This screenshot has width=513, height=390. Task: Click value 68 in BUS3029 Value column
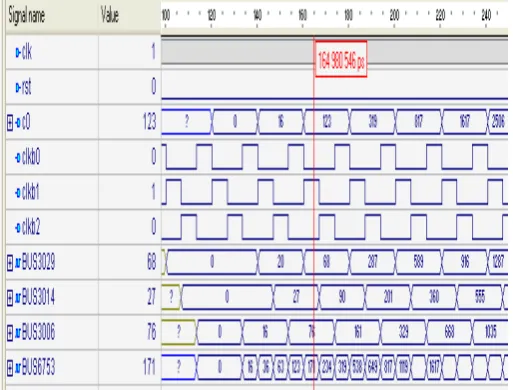[x=151, y=262]
